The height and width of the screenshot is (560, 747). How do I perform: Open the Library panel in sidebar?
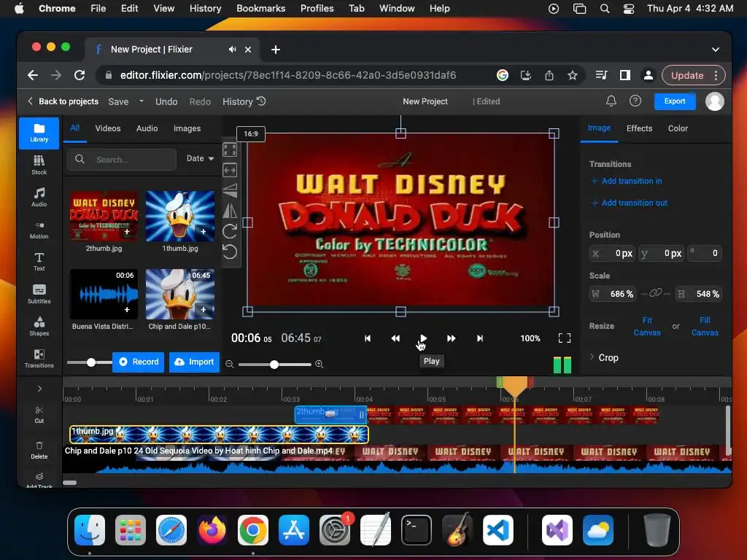coord(39,133)
